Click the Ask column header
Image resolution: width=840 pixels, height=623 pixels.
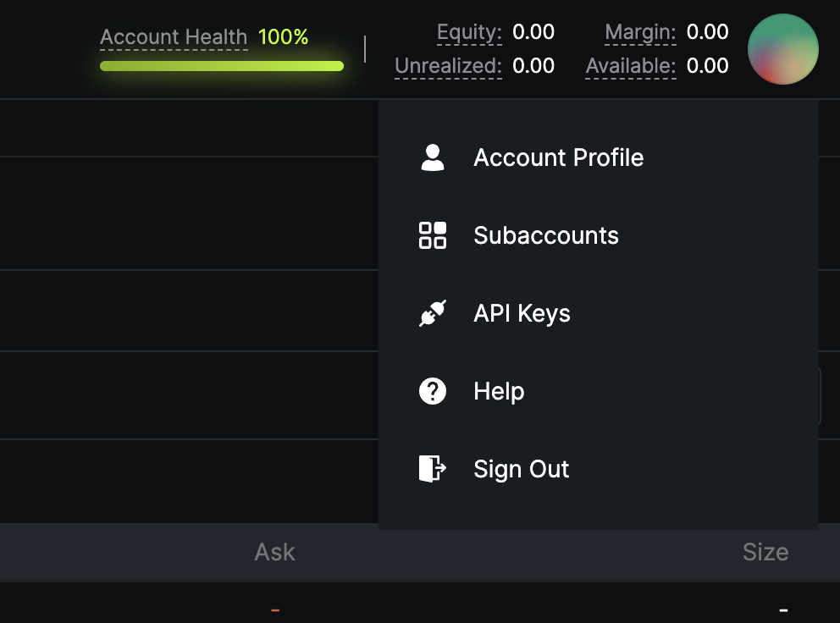click(x=275, y=552)
